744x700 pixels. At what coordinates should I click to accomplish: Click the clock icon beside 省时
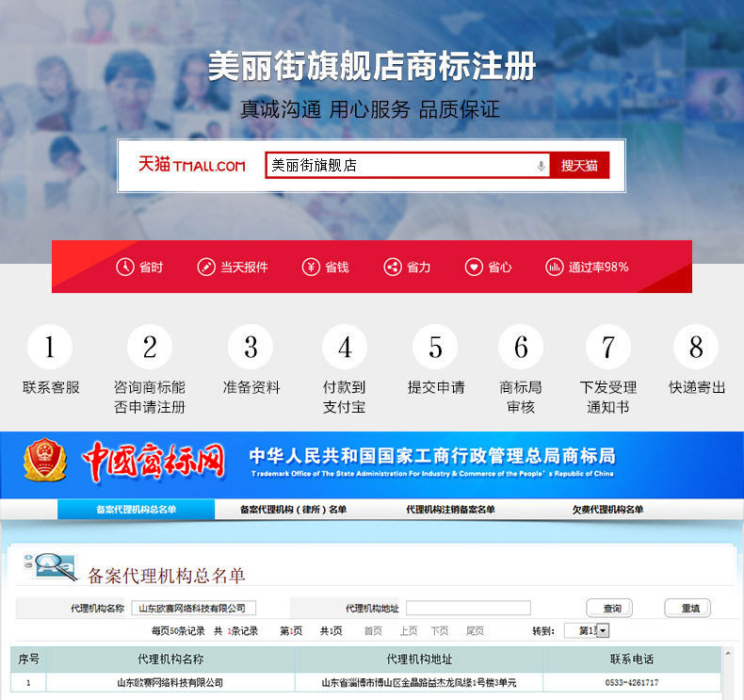[125, 267]
